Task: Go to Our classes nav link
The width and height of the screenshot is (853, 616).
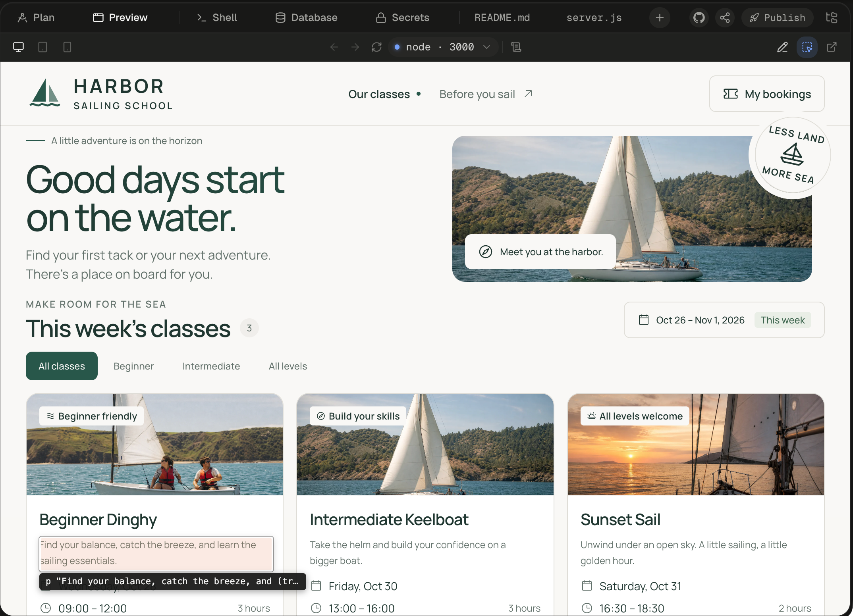Action: (384, 94)
